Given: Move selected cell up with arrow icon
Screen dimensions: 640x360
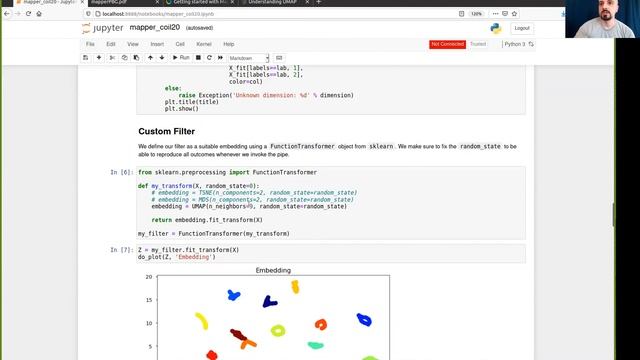Looking at the screenshot, I should pyautogui.click(x=150, y=58).
